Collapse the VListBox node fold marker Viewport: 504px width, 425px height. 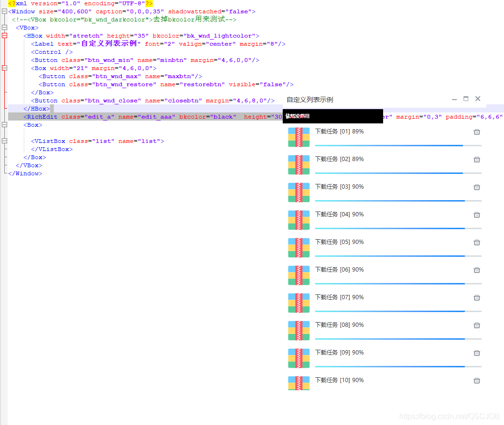[4, 141]
